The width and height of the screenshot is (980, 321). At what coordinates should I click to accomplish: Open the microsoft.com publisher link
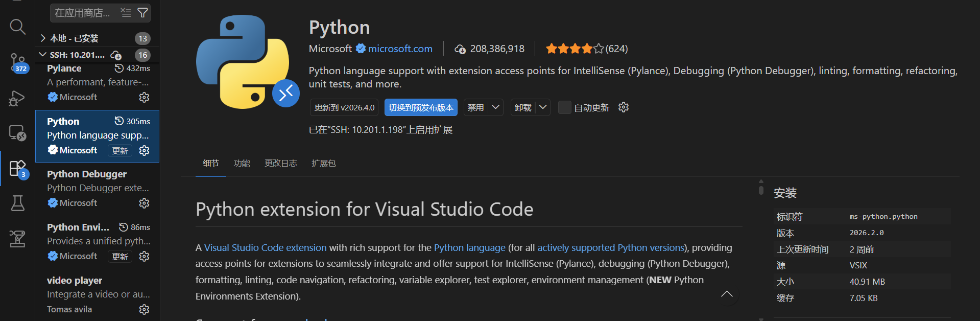pos(400,49)
